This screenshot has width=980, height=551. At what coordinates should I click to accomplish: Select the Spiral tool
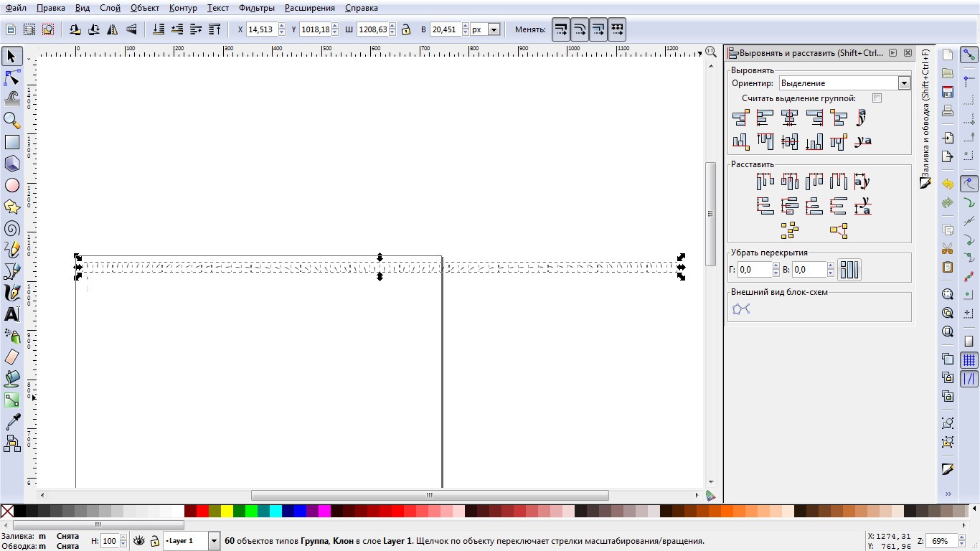pos(12,228)
